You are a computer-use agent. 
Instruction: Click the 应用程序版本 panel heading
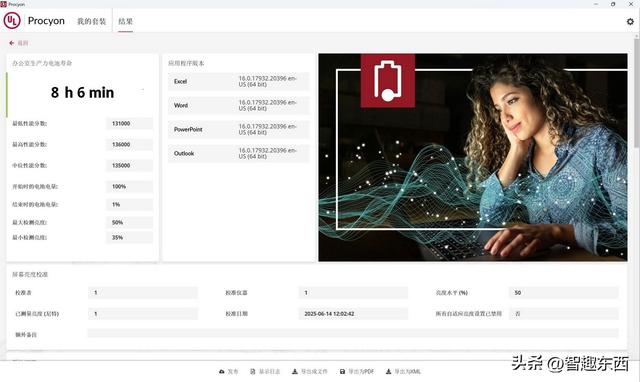click(186, 63)
